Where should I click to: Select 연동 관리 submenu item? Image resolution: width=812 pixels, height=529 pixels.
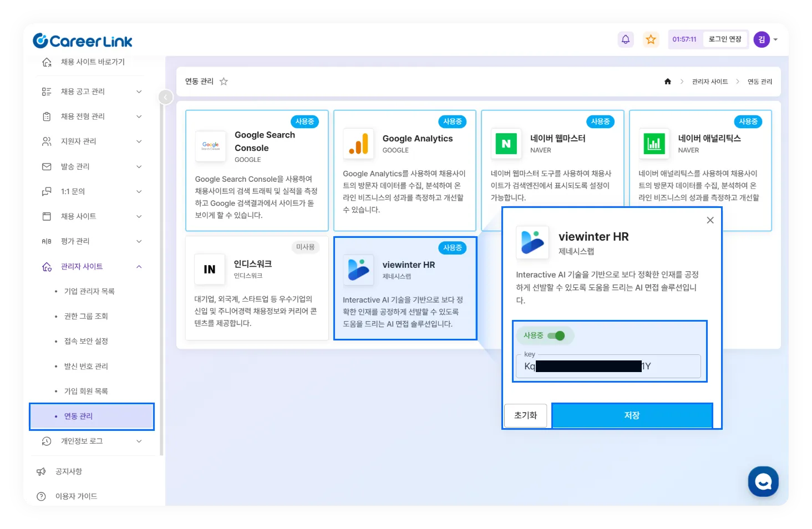point(92,416)
